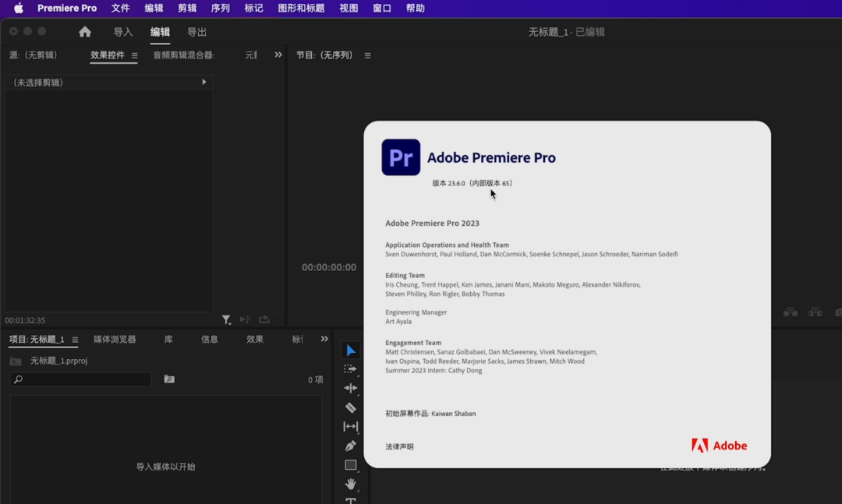Show hidden tabs in Project panel group
The height and width of the screenshot is (504, 842).
324,339
